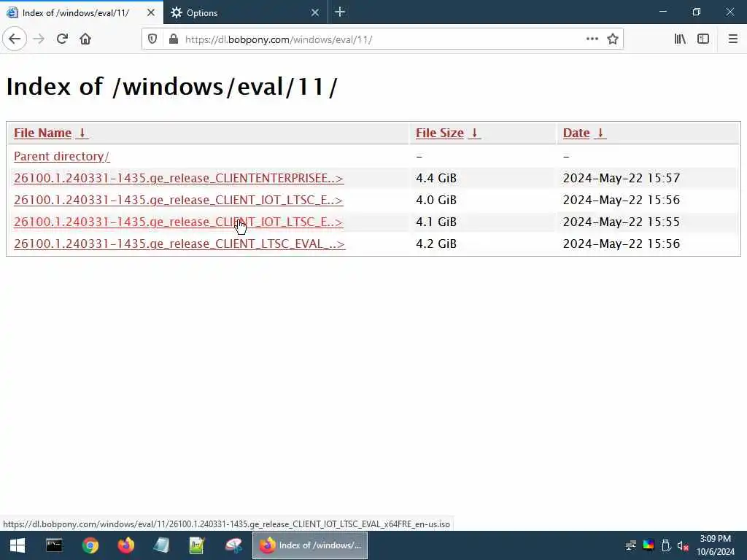
Task: Download the 4.1 GiB CLIENT_IOT_LTSC ISO
Action: [x=178, y=222]
